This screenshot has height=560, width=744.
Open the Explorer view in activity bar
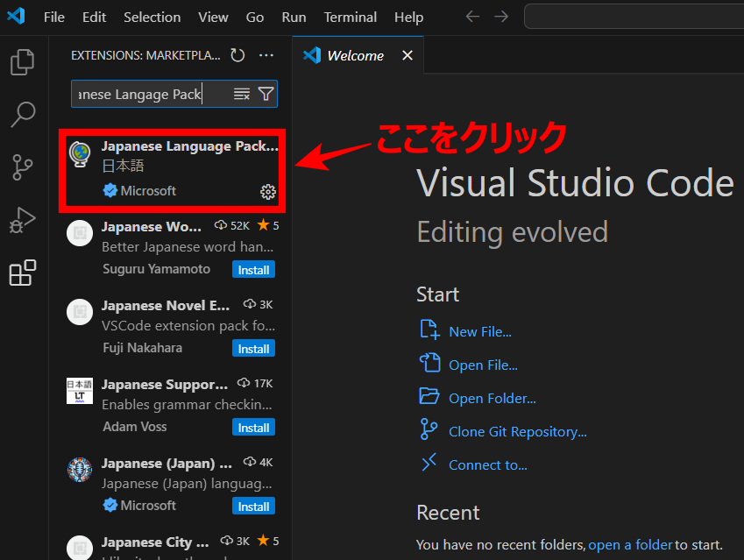[x=22, y=62]
